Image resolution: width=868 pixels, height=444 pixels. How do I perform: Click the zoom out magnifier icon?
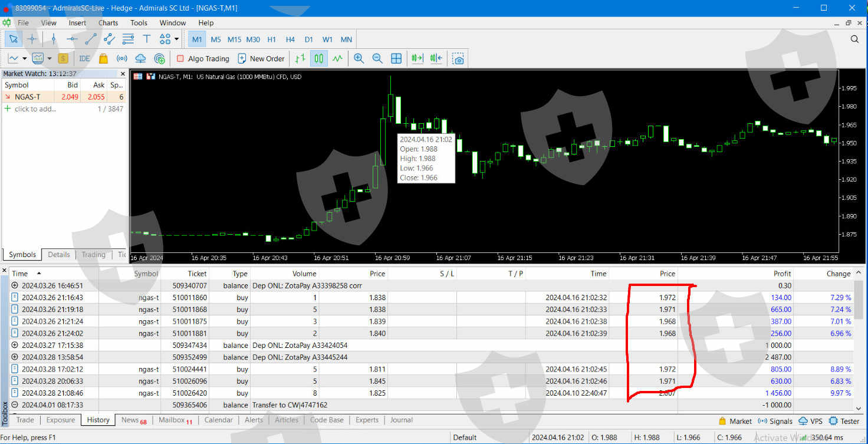click(x=377, y=58)
